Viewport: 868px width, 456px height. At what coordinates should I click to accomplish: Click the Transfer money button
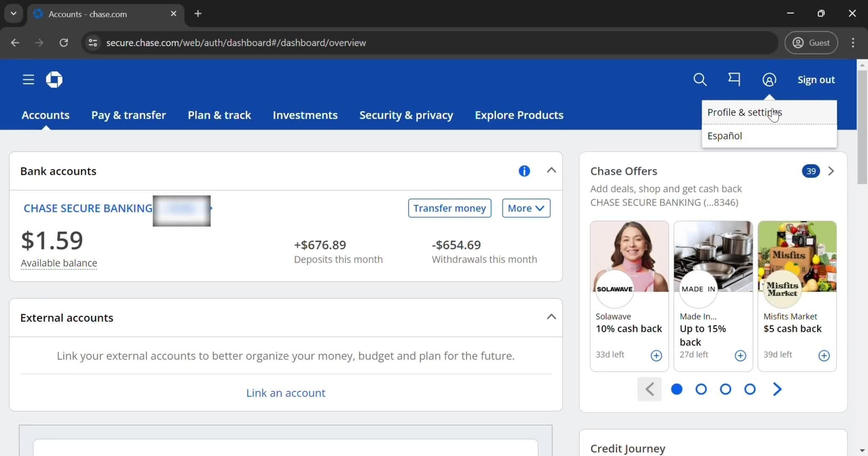point(450,208)
